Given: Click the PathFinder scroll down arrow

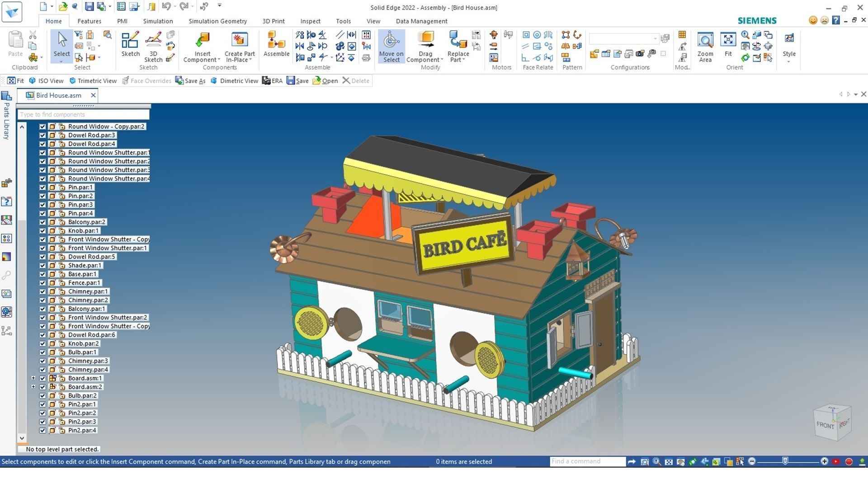Looking at the screenshot, I should point(22,437).
